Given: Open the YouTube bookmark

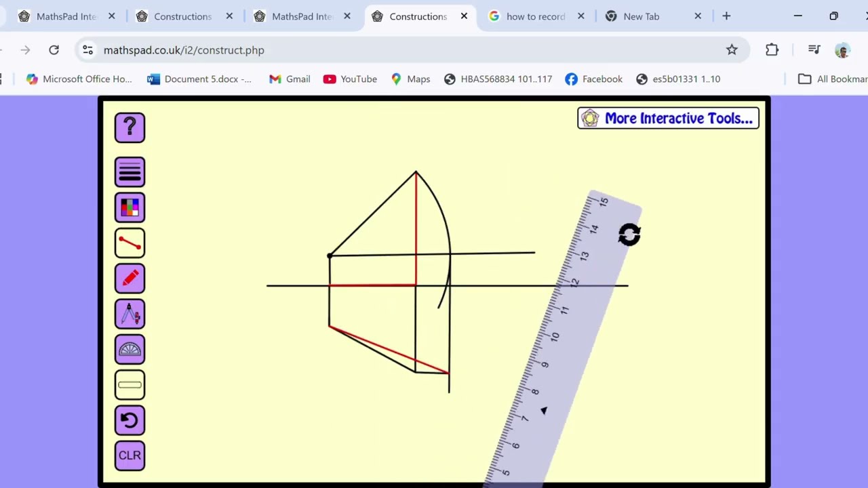Looking at the screenshot, I should point(350,79).
